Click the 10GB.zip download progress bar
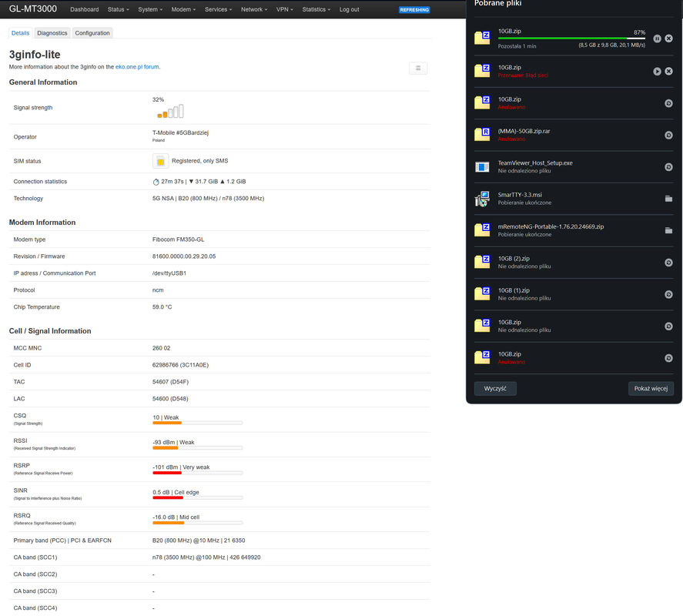The width and height of the screenshot is (683, 616). tap(571, 38)
